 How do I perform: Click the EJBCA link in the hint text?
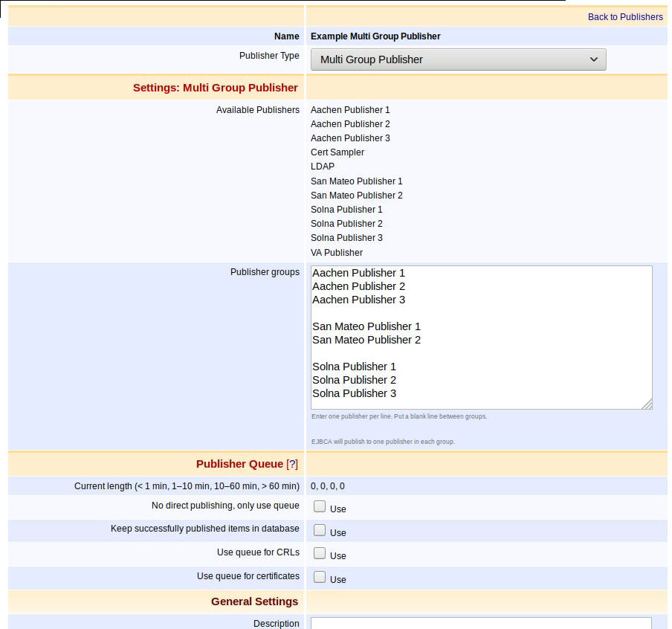tap(321, 442)
